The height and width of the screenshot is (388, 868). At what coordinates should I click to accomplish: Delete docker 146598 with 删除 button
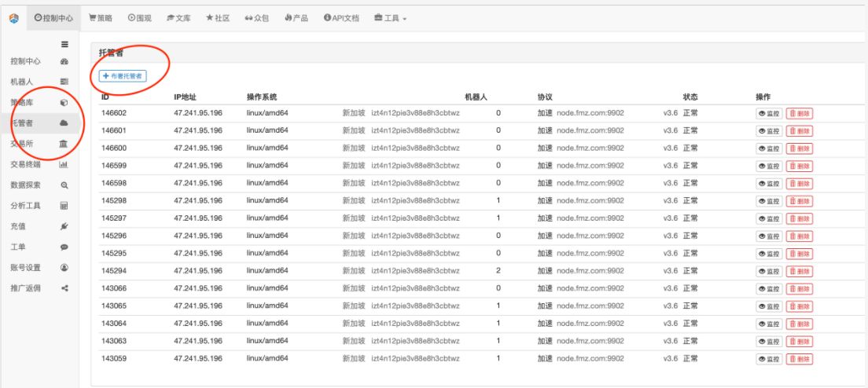(800, 184)
